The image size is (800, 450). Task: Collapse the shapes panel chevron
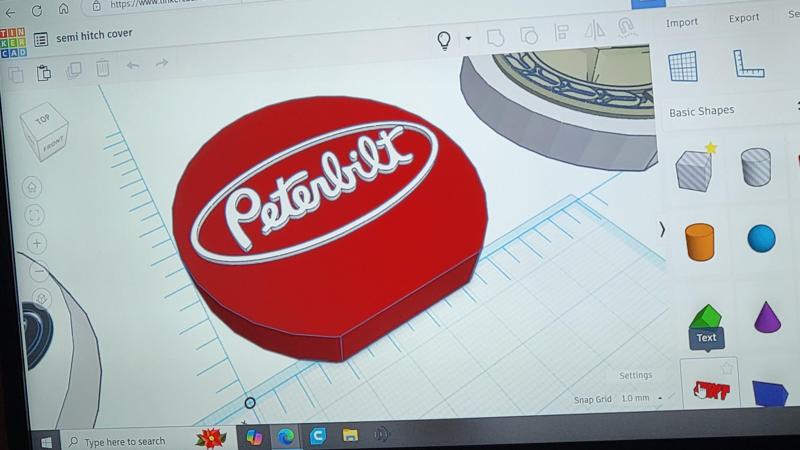(662, 230)
